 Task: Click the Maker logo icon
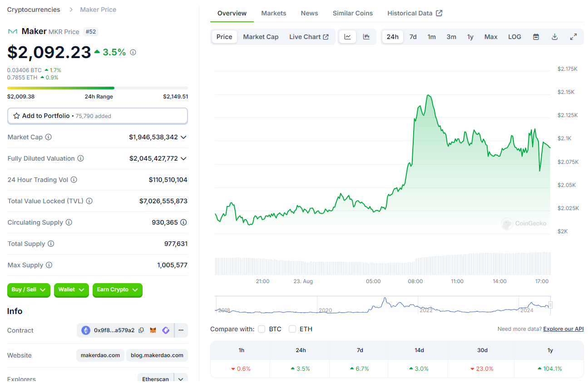[12, 31]
